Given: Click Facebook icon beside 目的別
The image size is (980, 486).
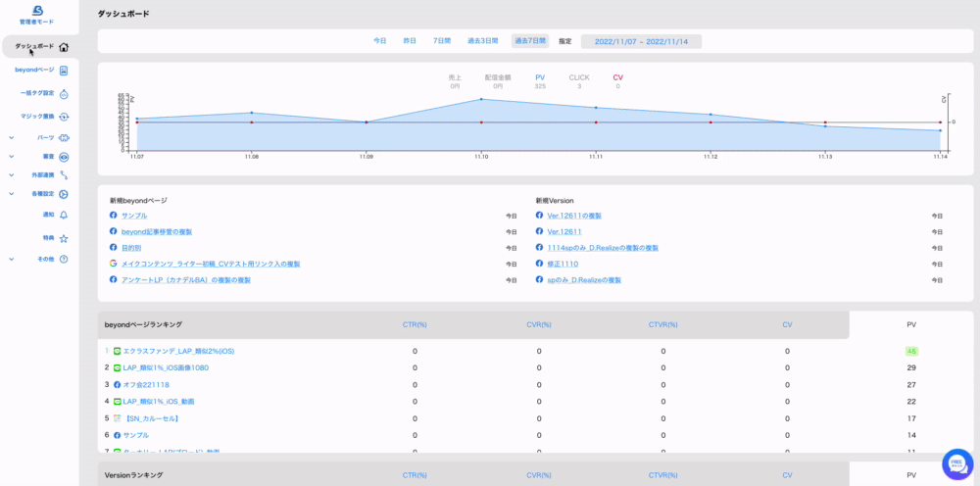Looking at the screenshot, I should click(114, 247).
